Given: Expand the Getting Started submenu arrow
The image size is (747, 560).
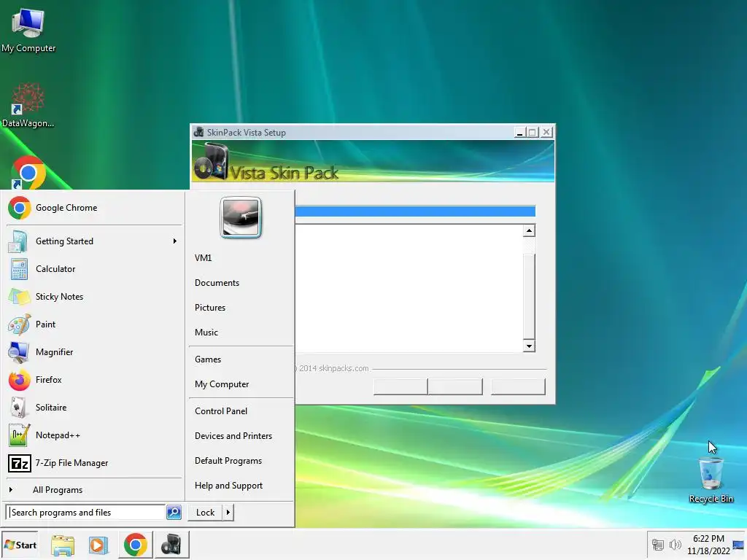Looking at the screenshot, I should tap(175, 241).
